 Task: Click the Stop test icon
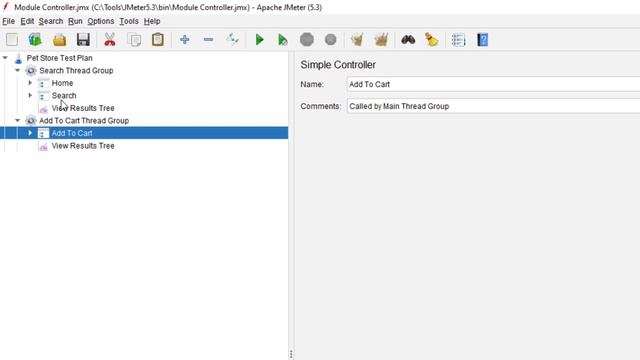pyautogui.click(x=307, y=40)
